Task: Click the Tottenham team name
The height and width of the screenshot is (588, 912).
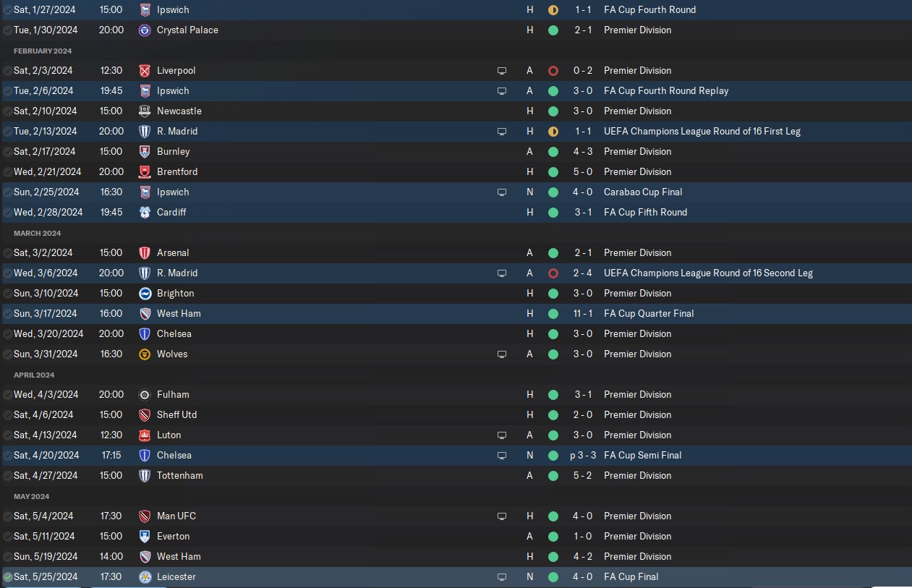Action: coord(180,475)
